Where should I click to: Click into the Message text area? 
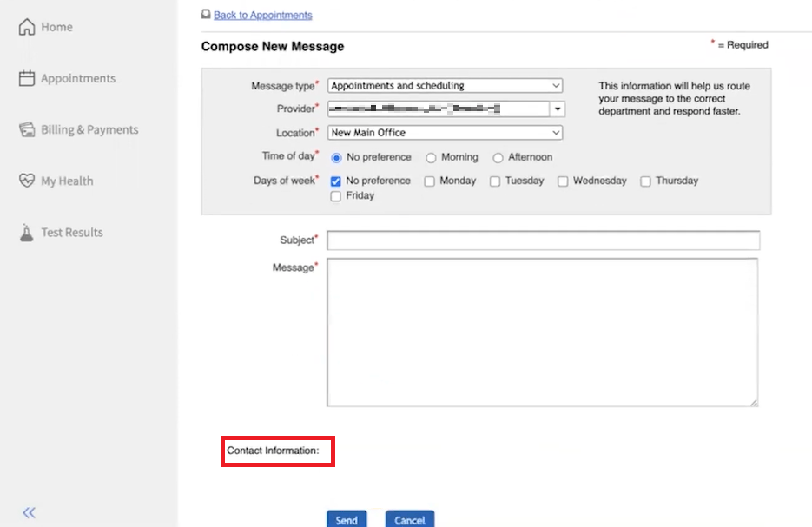pos(542,333)
